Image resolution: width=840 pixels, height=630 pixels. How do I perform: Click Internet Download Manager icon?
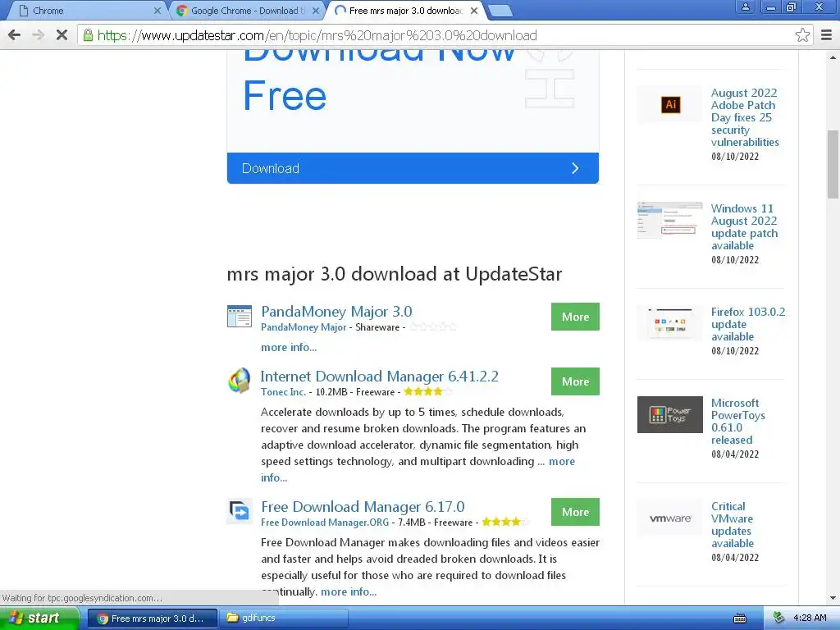click(x=239, y=381)
